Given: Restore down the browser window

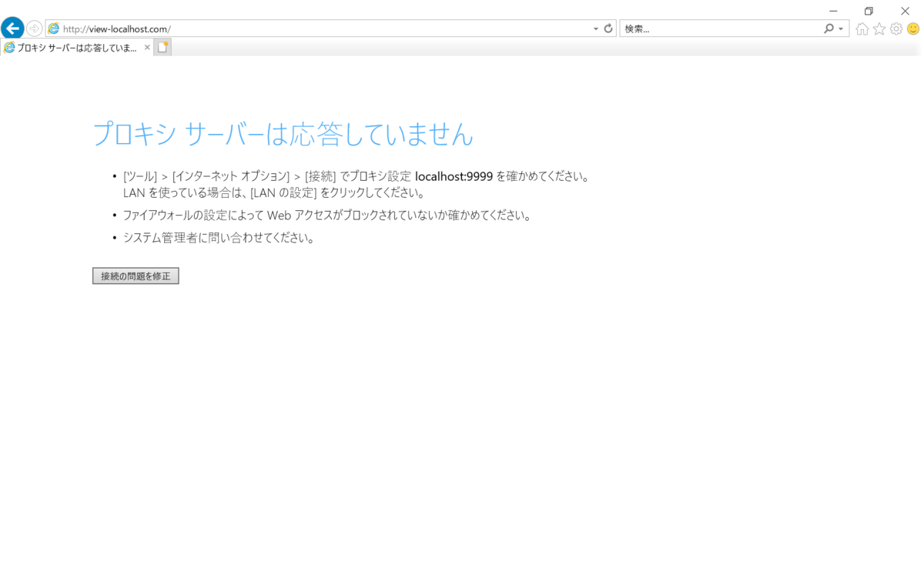Looking at the screenshot, I should tap(869, 11).
